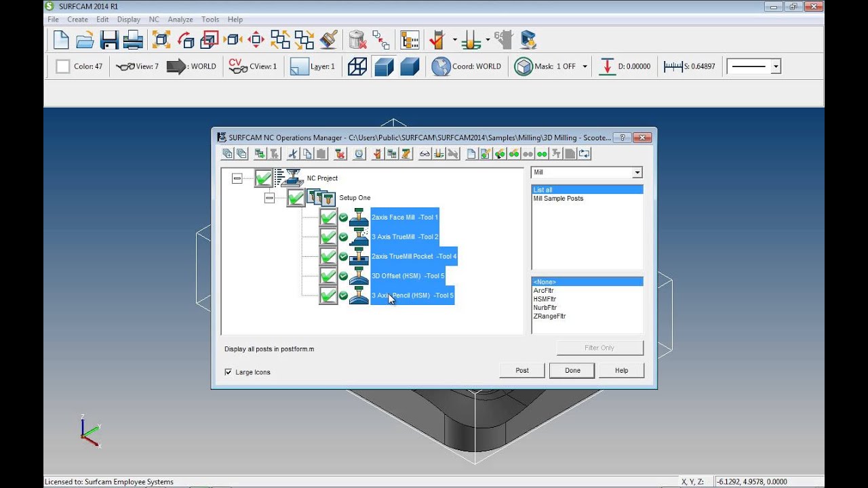Click the Done button
Screen dimensions: 868x488
(x=572, y=370)
